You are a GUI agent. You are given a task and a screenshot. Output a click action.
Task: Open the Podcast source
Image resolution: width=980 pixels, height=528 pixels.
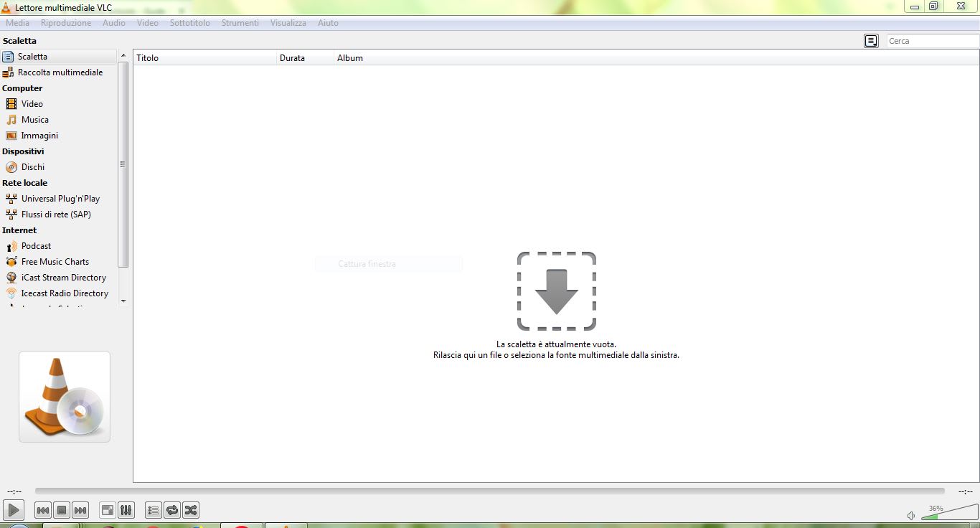tap(58, 246)
